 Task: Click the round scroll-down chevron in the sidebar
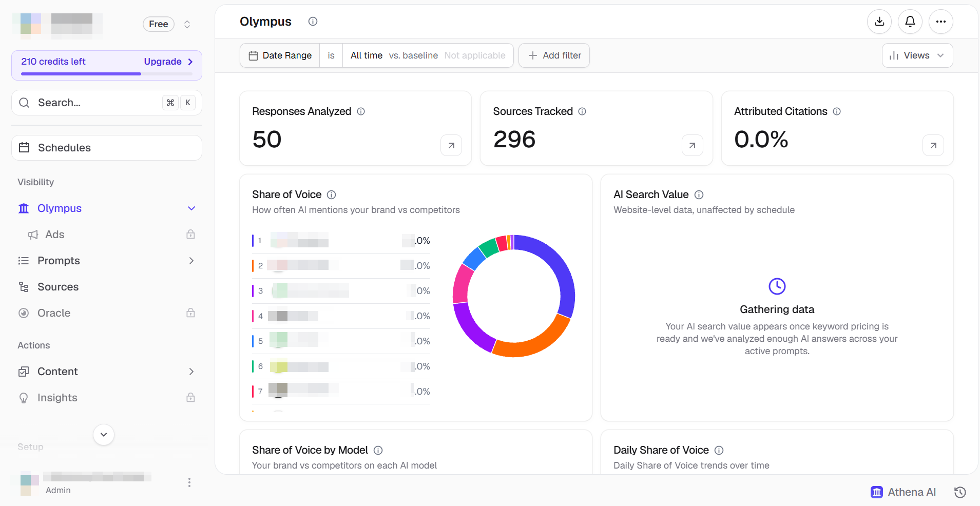click(x=104, y=435)
